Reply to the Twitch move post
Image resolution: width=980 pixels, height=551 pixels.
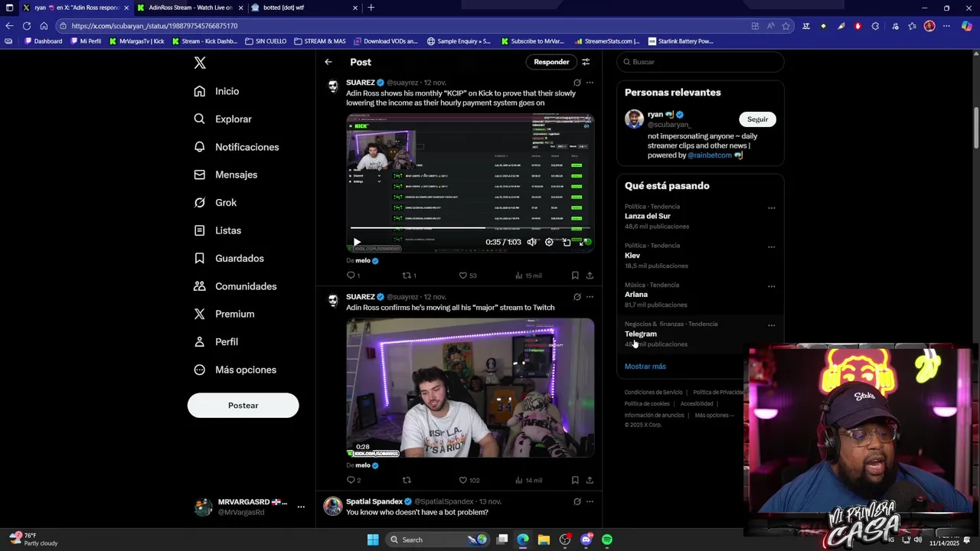coord(354,481)
